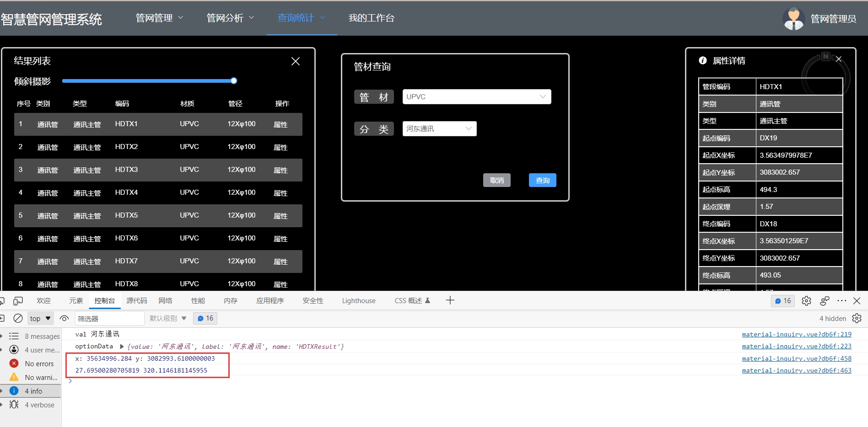This screenshot has width=868, height=427.
Task: Add a new DevTools tab with plus
Action: (450, 300)
